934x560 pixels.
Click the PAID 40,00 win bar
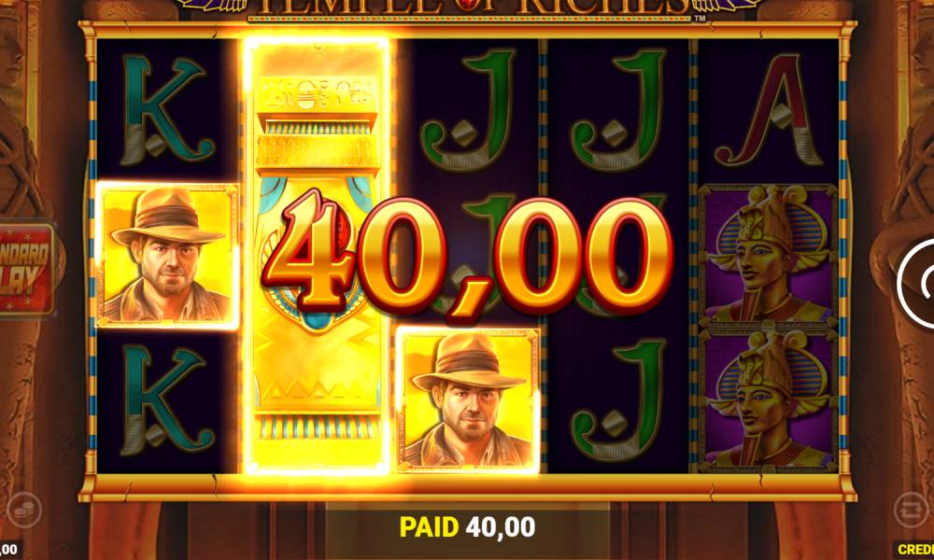click(467, 527)
